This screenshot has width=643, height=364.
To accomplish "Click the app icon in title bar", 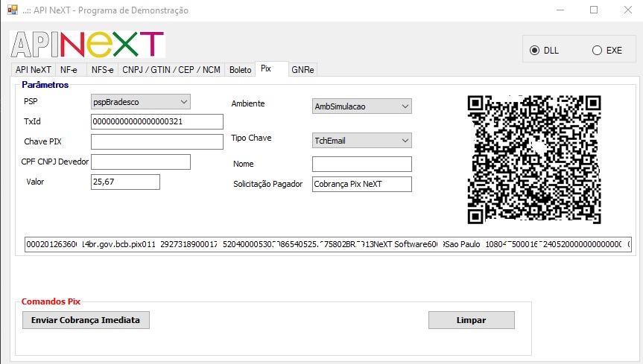I will coord(11,10).
